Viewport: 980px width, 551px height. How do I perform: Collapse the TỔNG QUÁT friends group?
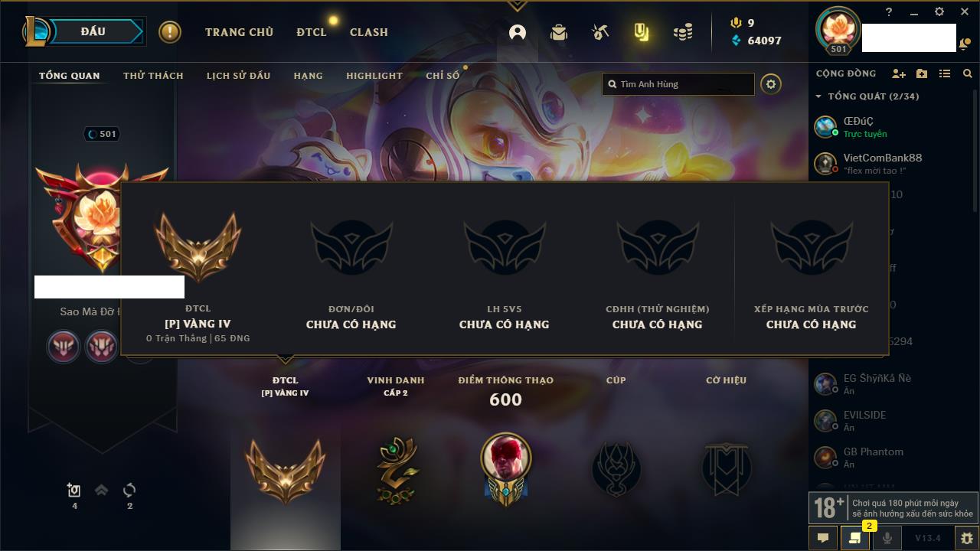pos(818,96)
